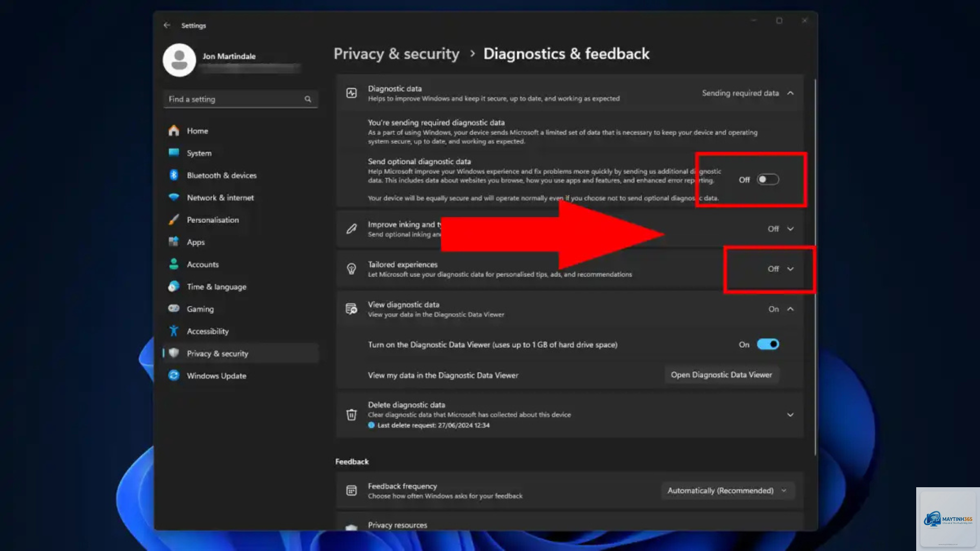
Task: Click 'View my data in the Diagnostic Data Viewer'
Action: tap(443, 375)
